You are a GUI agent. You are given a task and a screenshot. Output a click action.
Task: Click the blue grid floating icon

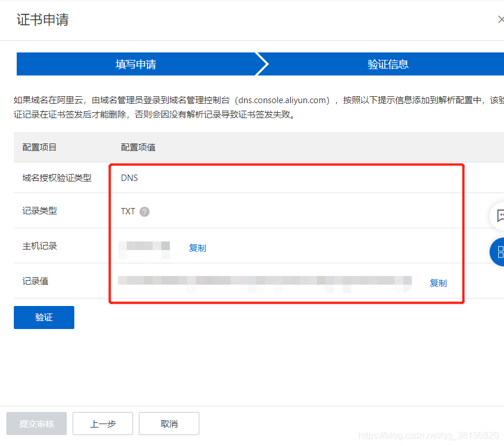[x=498, y=251]
